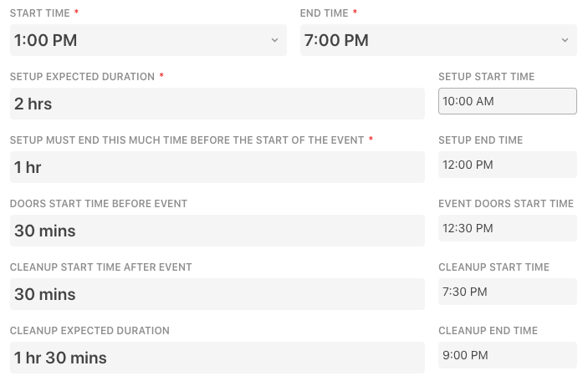This screenshot has width=588, height=381.
Task: Edit the 'Setup must end' 1 hr field
Action: coord(217,167)
